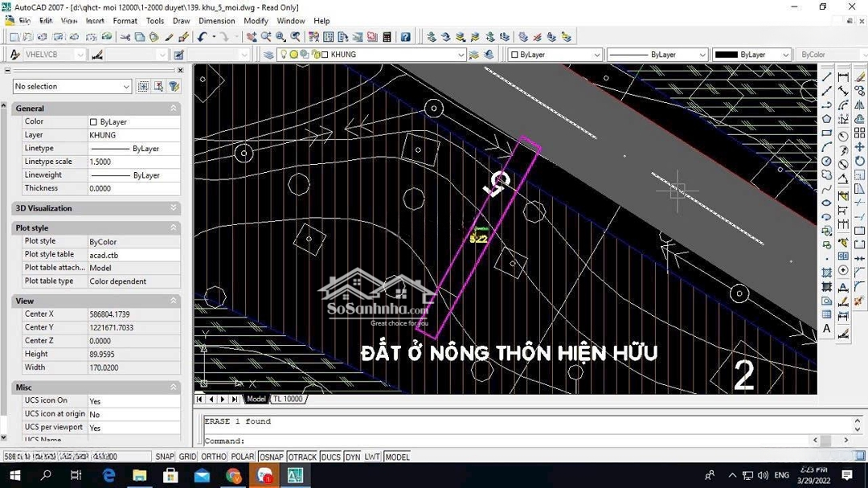This screenshot has height=488, width=868.
Task: Toggle SNAP mode in status bar
Action: click(165, 457)
